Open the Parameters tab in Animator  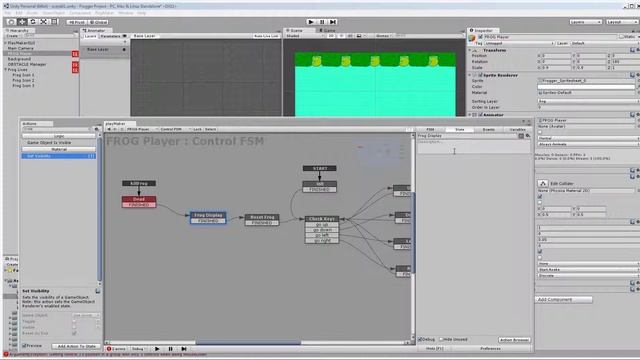[x=110, y=36]
